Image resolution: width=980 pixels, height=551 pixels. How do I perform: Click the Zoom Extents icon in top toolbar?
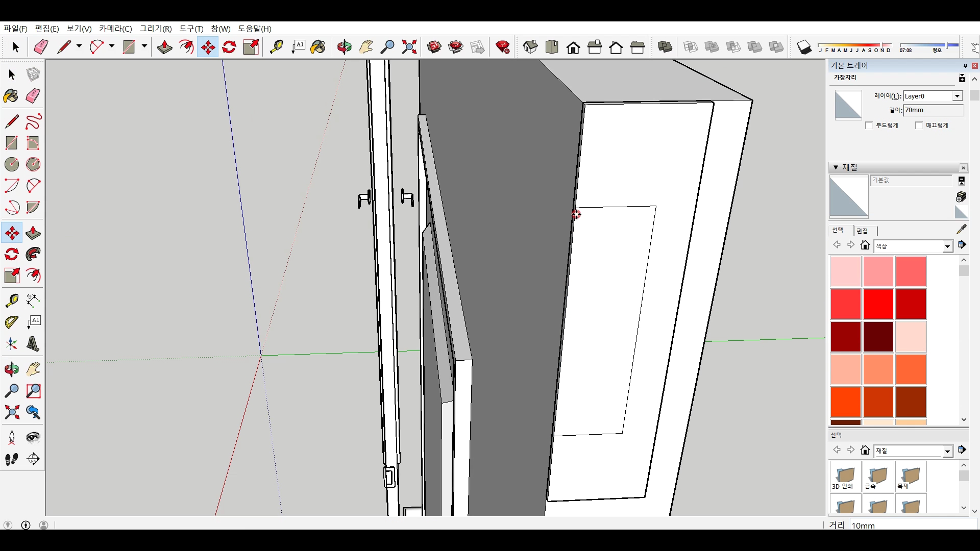(x=409, y=47)
